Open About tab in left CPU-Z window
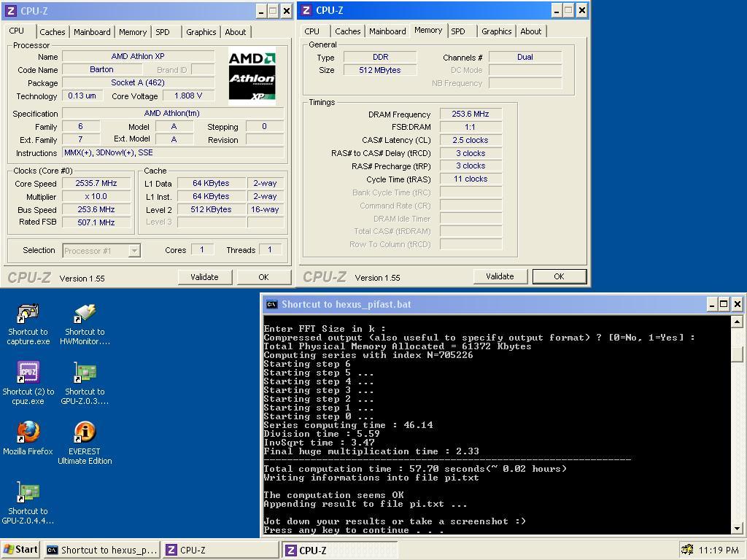This screenshot has width=747, height=560. coord(236,32)
